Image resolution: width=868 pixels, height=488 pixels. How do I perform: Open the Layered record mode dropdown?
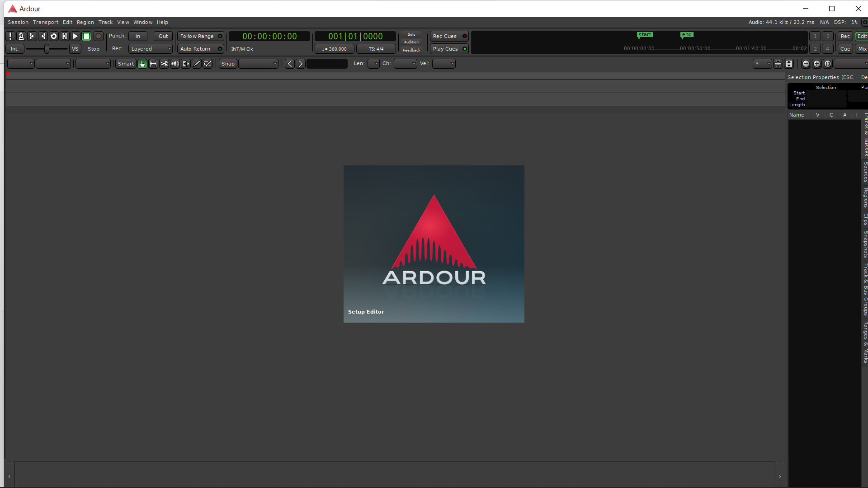click(x=151, y=49)
